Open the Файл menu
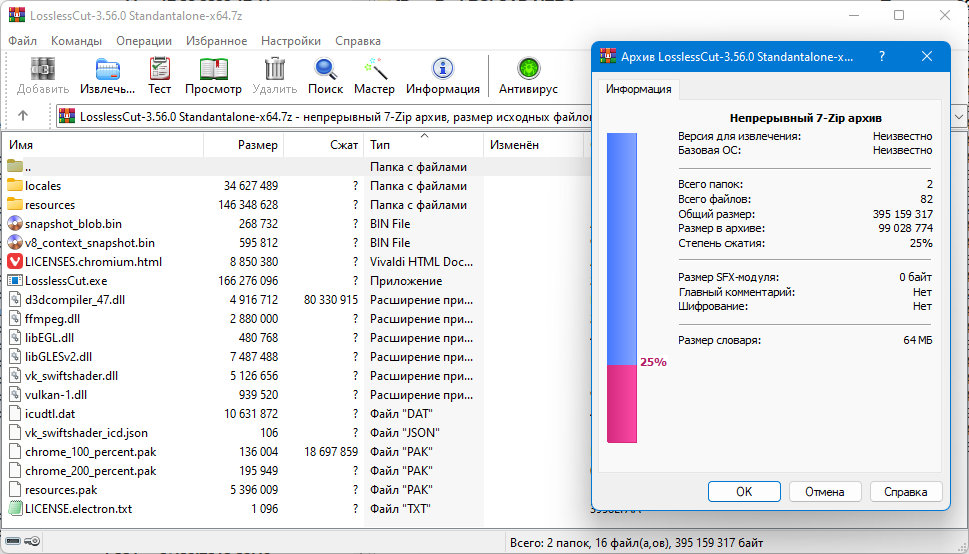969x554 pixels. 23,41
